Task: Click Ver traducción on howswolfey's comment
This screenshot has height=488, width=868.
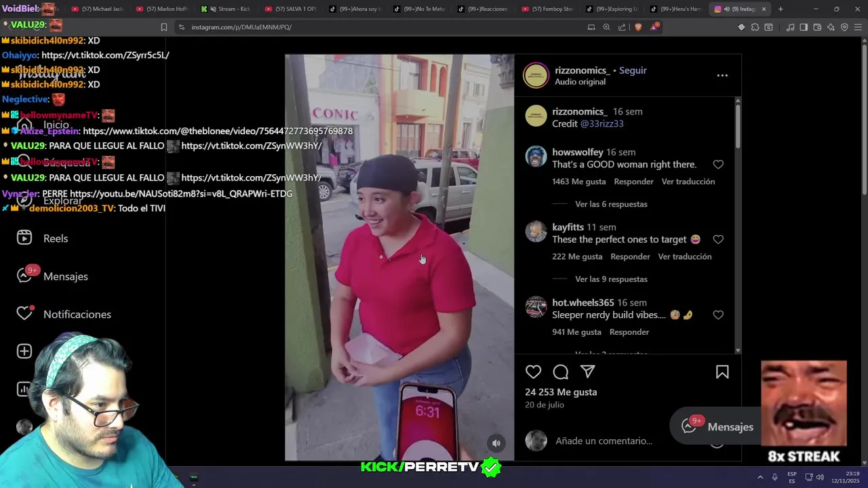Action: [688, 182]
